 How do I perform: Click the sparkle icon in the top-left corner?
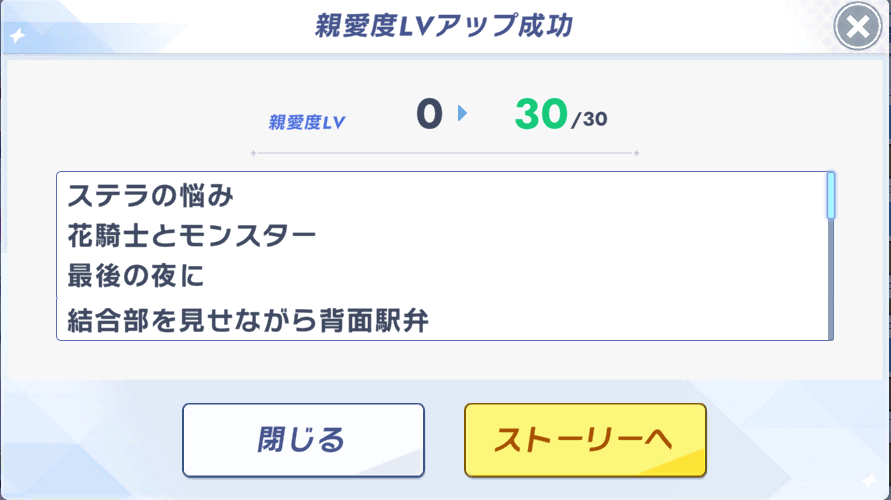17,35
